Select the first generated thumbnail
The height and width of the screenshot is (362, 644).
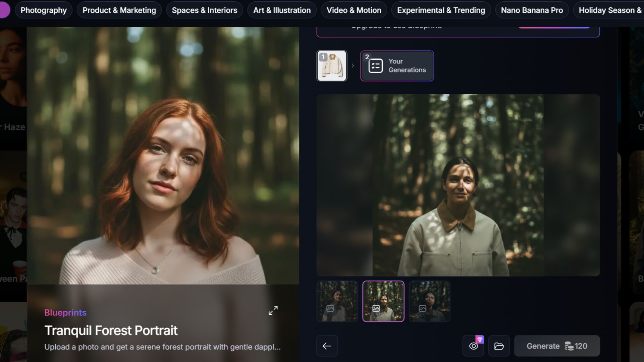coord(337,301)
